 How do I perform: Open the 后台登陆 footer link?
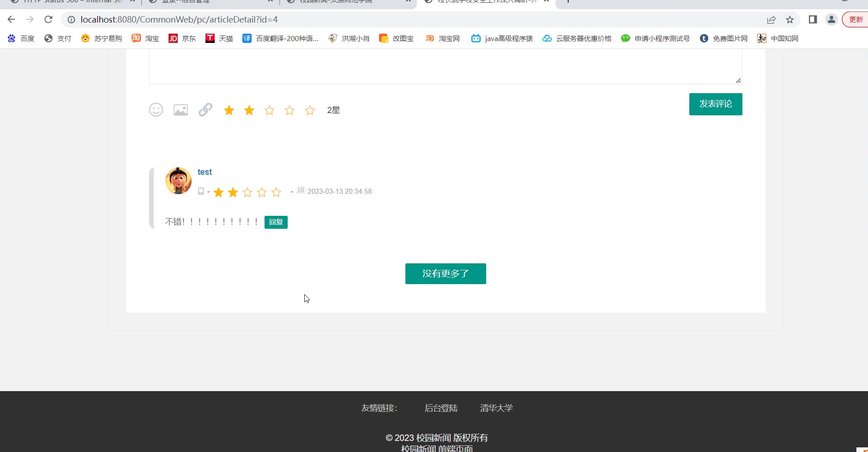441,408
